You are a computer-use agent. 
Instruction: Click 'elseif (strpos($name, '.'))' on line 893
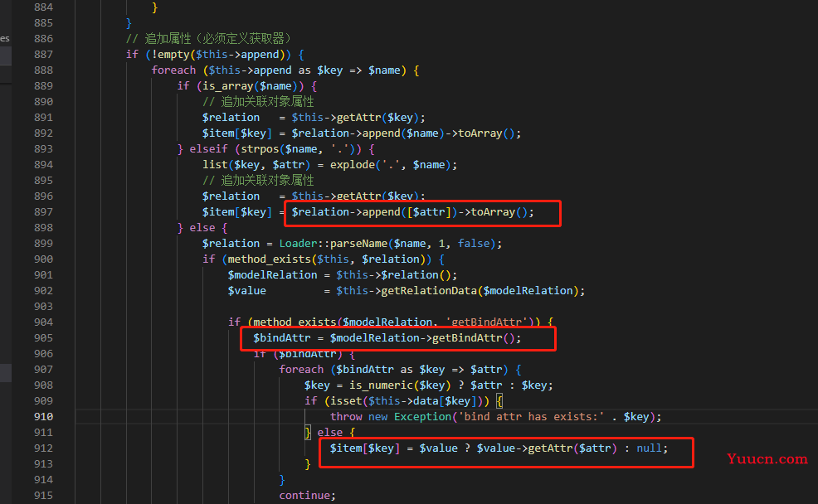pyautogui.click(x=275, y=149)
